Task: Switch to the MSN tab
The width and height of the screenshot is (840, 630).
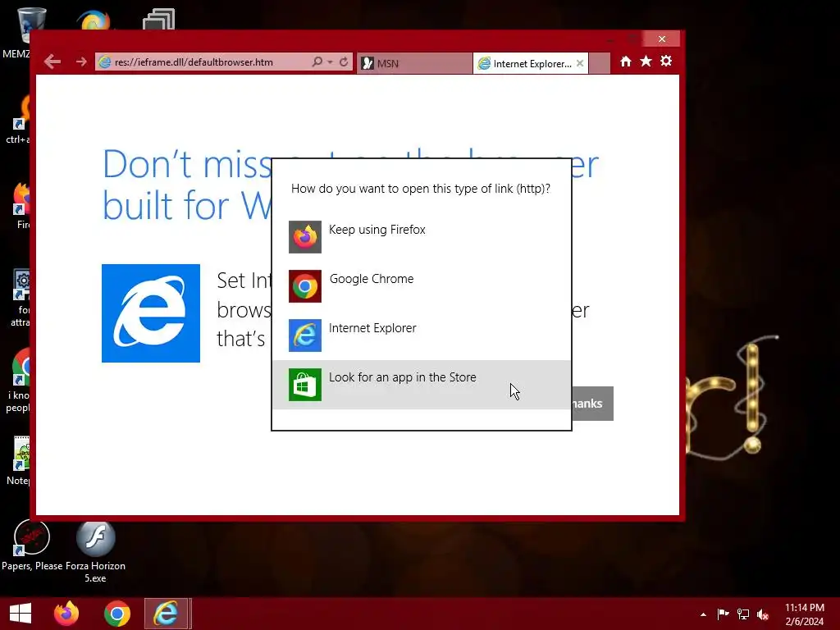Action: click(x=414, y=63)
